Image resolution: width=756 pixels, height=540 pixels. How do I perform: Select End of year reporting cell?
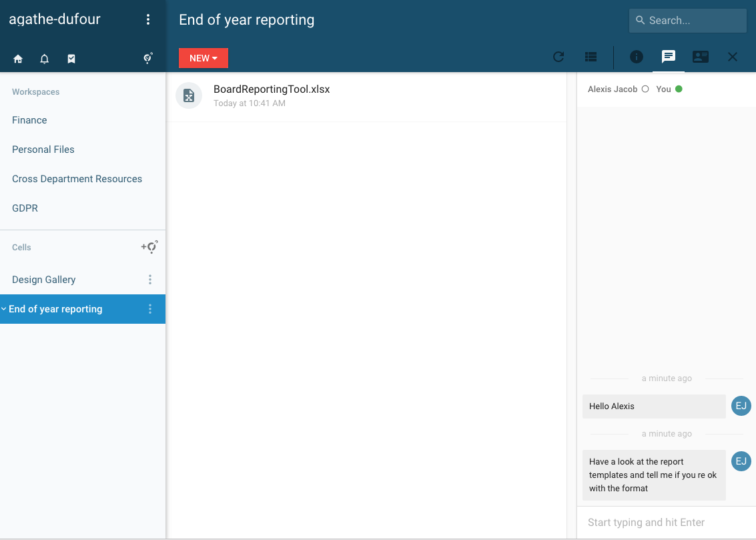point(83,309)
